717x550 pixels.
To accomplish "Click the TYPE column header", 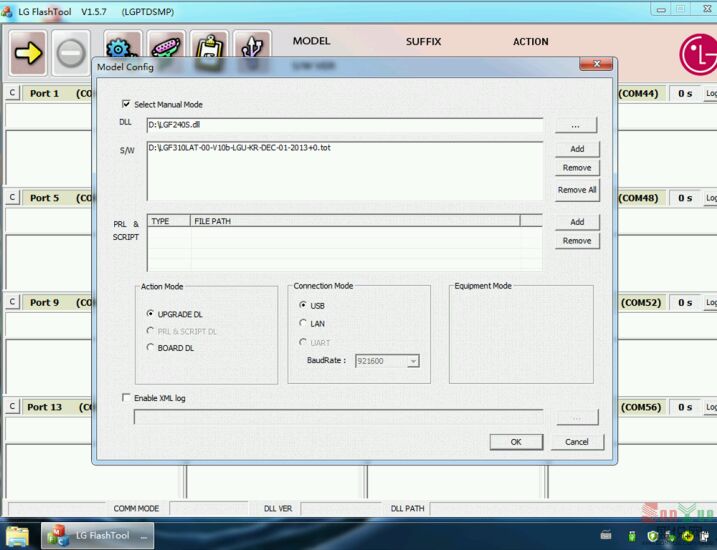I will [x=168, y=221].
